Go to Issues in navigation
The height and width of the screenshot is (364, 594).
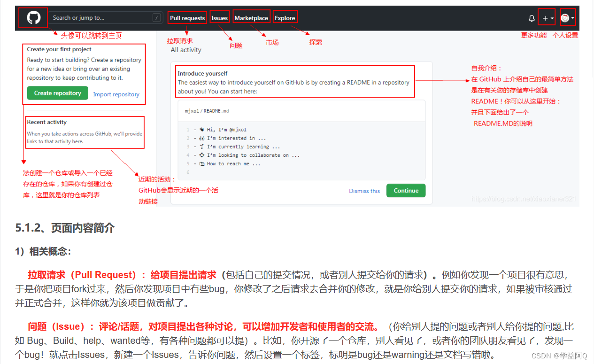coord(219,18)
